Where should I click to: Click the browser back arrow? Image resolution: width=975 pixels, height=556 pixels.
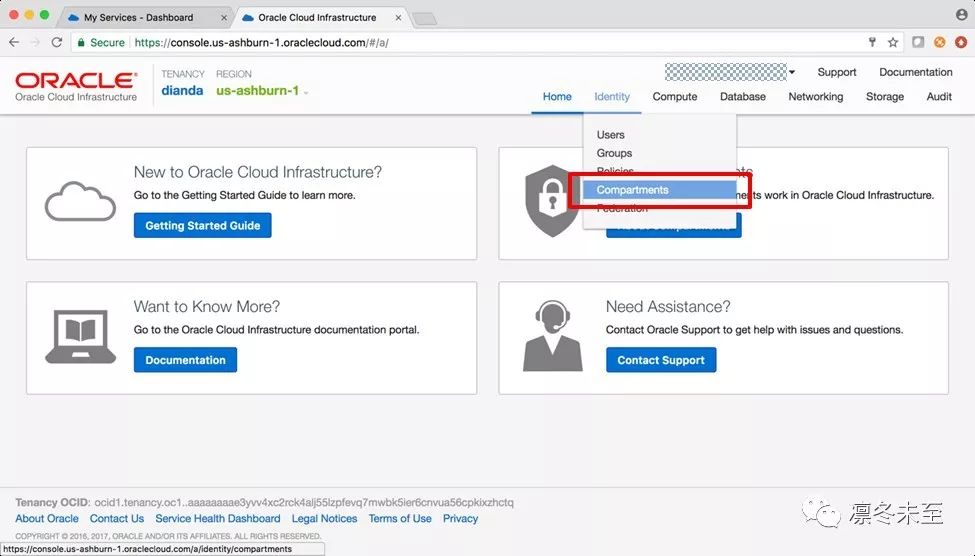(14, 42)
